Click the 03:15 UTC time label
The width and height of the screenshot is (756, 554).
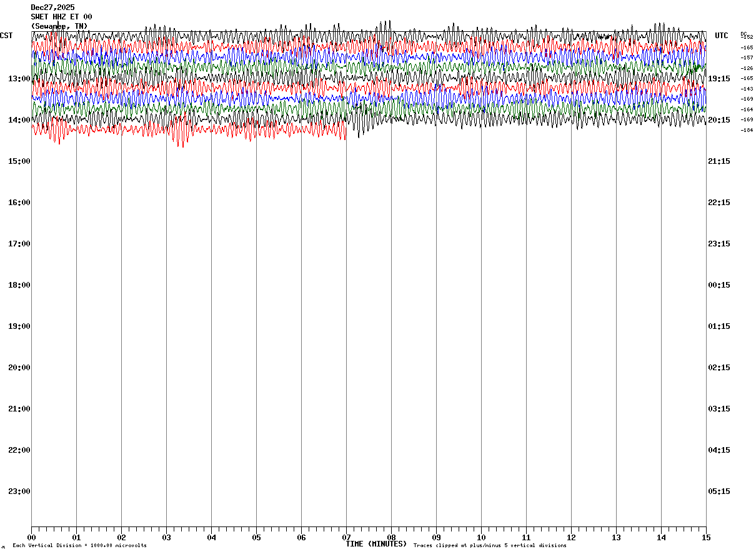tap(719, 409)
